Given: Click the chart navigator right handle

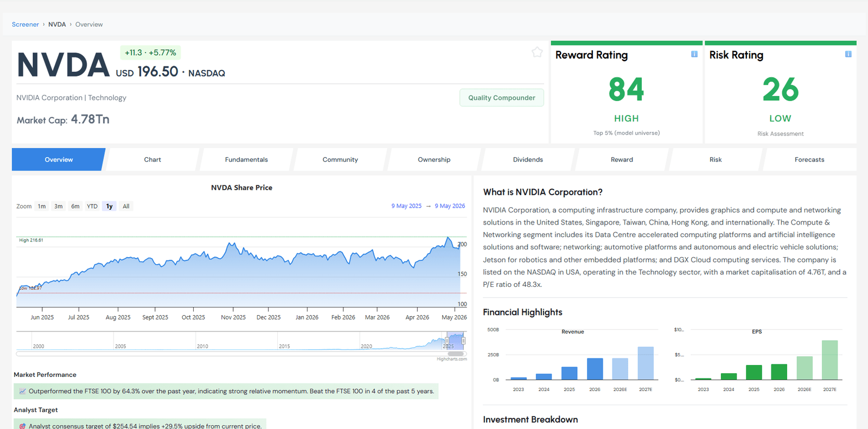Looking at the screenshot, I should tap(463, 341).
